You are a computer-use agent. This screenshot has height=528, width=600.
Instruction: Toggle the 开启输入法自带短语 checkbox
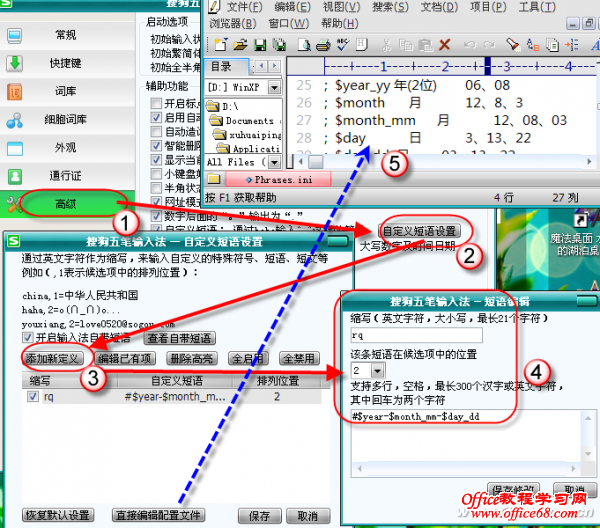click(x=28, y=338)
